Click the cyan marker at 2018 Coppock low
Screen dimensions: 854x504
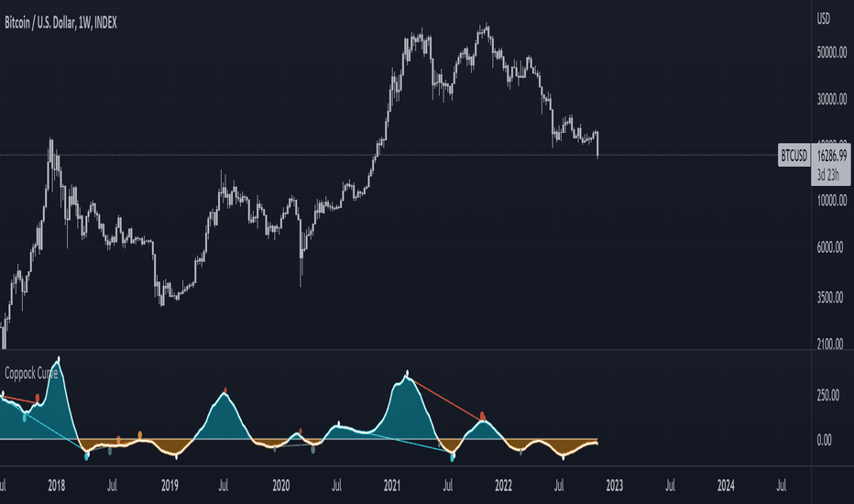pyautogui.click(x=87, y=456)
